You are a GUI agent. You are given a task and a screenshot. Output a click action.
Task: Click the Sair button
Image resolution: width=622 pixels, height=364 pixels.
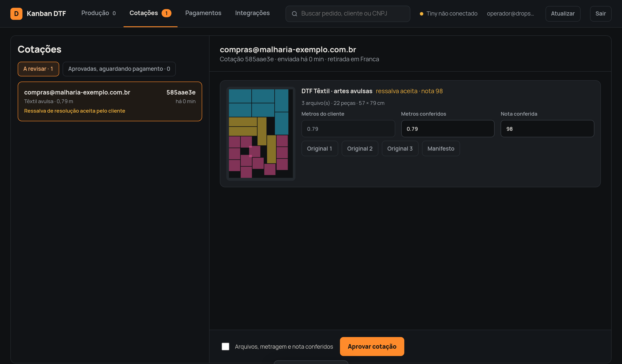click(601, 14)
